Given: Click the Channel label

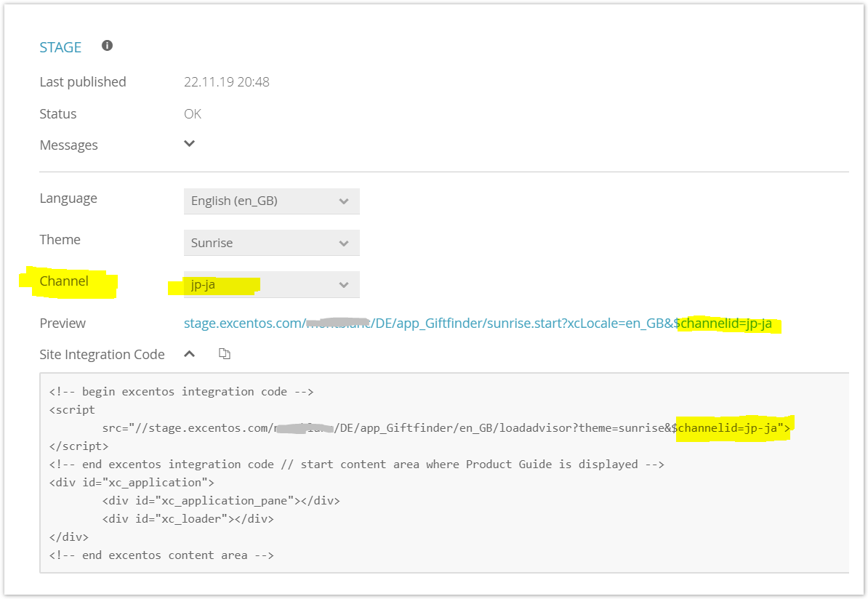Looking at the screenshot, I should (x=64, y=281).
